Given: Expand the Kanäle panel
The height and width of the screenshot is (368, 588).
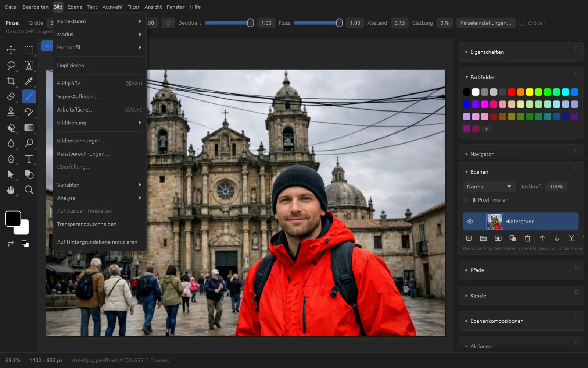Looking at the screenshot, I should 466,296.
